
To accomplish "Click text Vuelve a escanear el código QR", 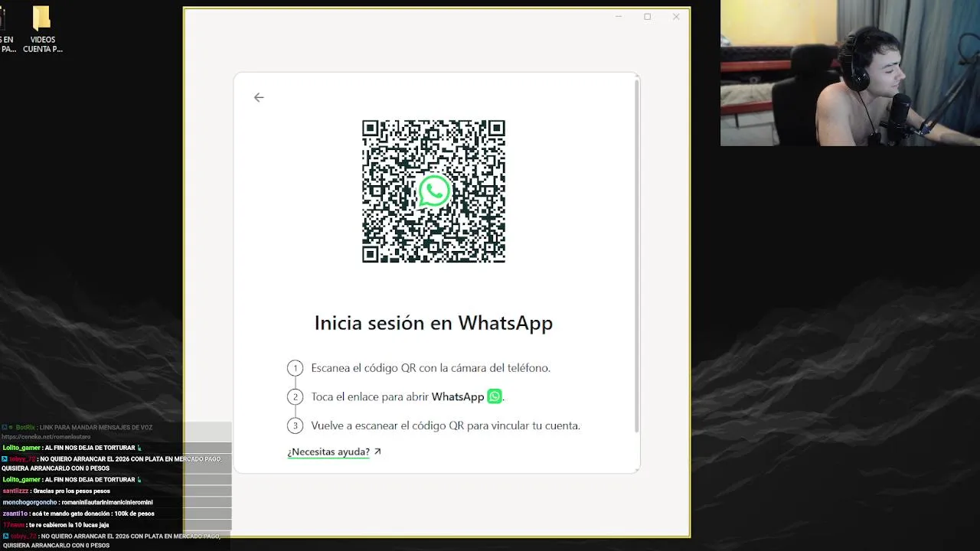I will click(x=446, y=425).
